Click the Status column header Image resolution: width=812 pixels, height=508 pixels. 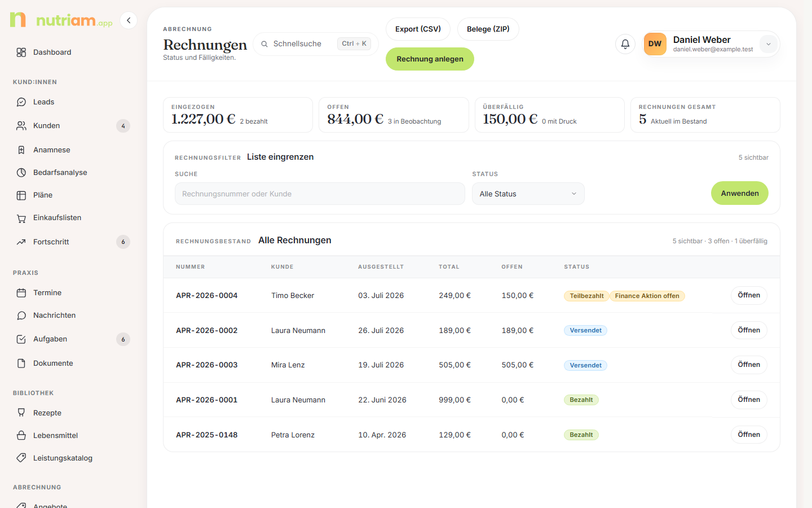tap(576, 267)
